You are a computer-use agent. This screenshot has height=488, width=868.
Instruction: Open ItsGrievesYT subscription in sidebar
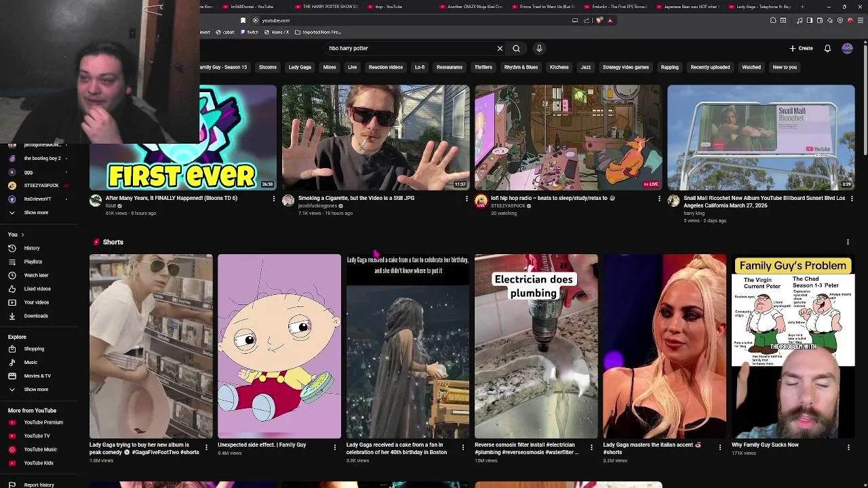tap(37, 199)
